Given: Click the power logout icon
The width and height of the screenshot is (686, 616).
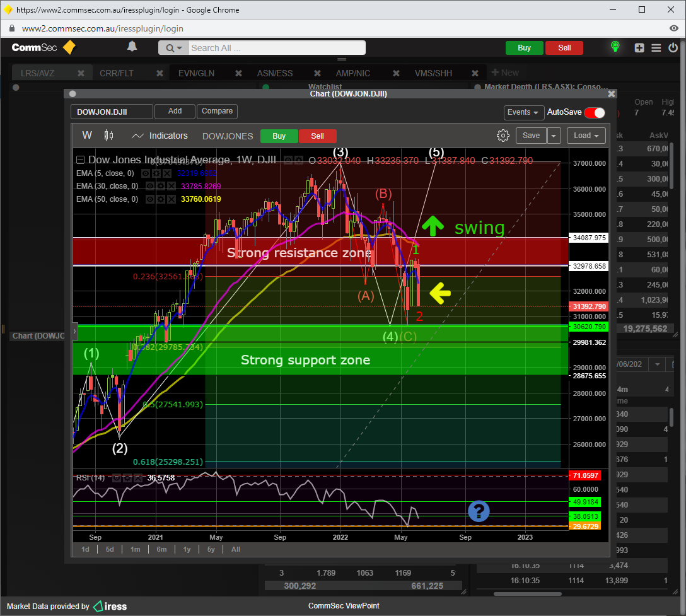Looking at the screenshot, I should (x=673, y=48).
